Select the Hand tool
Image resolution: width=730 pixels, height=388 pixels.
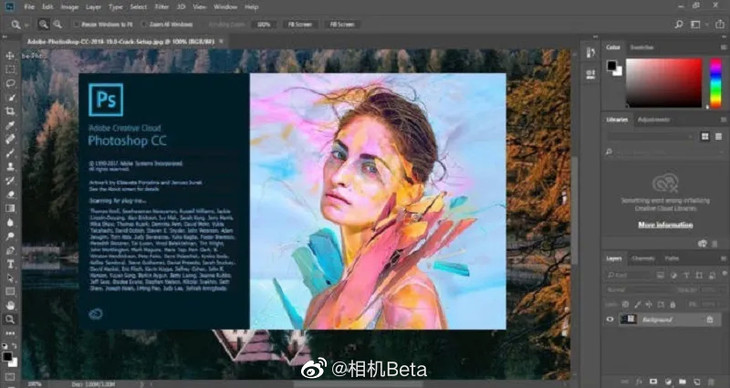tap(10, 306)
